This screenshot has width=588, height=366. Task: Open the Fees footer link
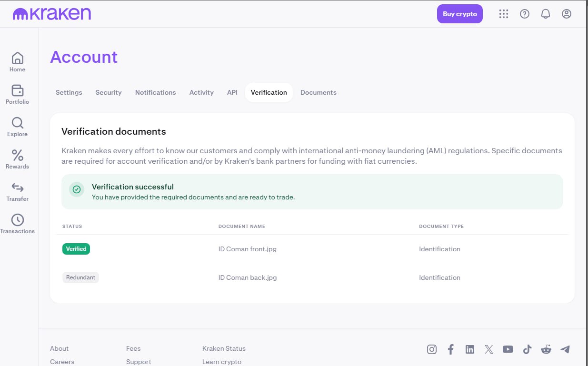[x=133, y=348]
